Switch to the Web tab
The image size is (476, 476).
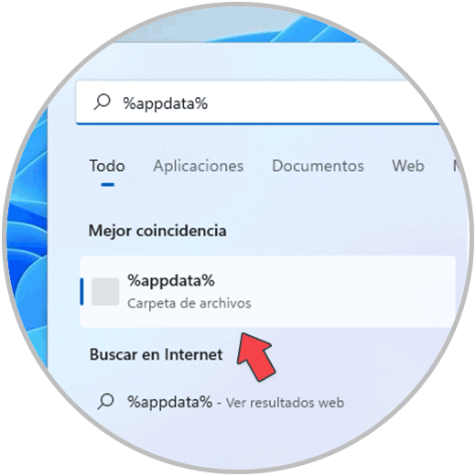tap(408, 167)
